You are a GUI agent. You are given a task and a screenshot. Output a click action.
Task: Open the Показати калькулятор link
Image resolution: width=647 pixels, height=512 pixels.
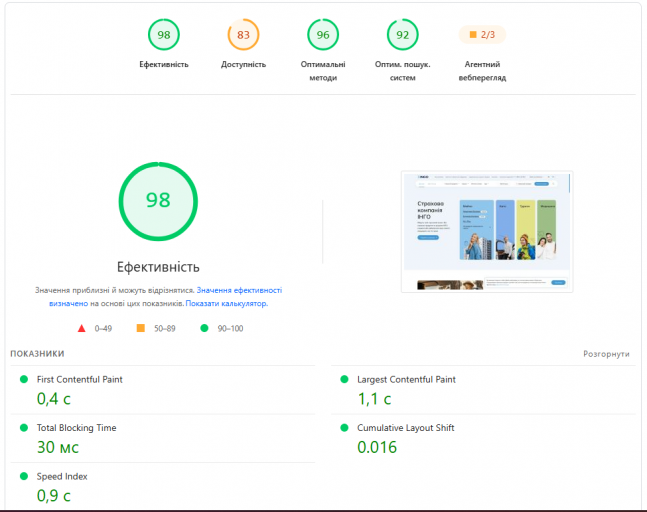[x=227, y=303]
